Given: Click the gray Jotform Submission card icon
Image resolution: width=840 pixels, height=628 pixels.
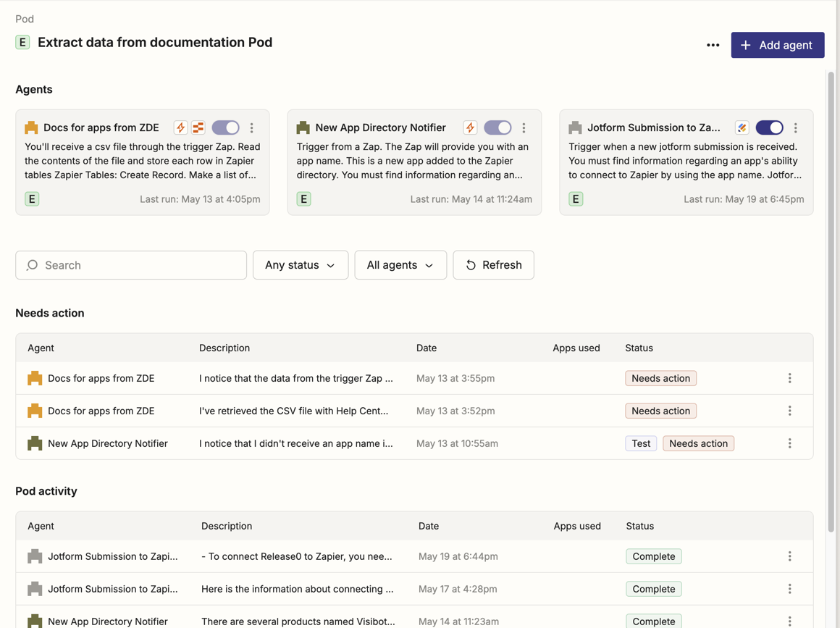Looking at the screenshot, I should pyautogui.click(x=576, y=127).
